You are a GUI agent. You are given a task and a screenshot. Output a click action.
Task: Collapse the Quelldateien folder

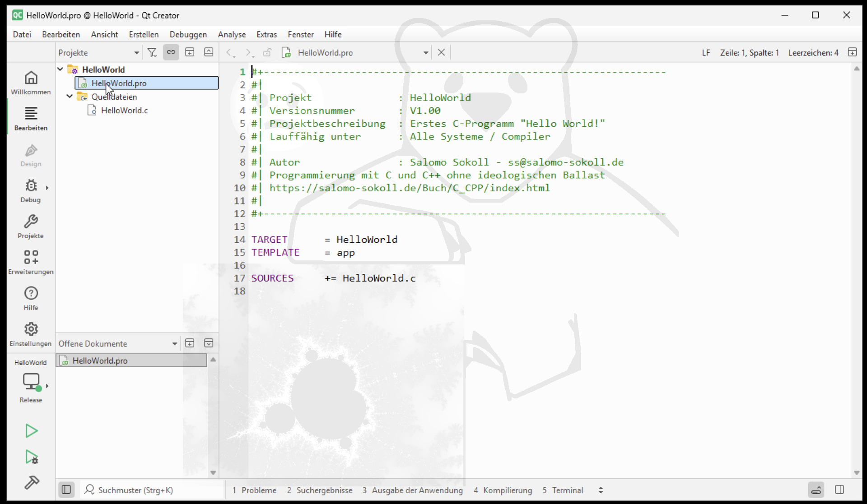(x=70, y=97)
